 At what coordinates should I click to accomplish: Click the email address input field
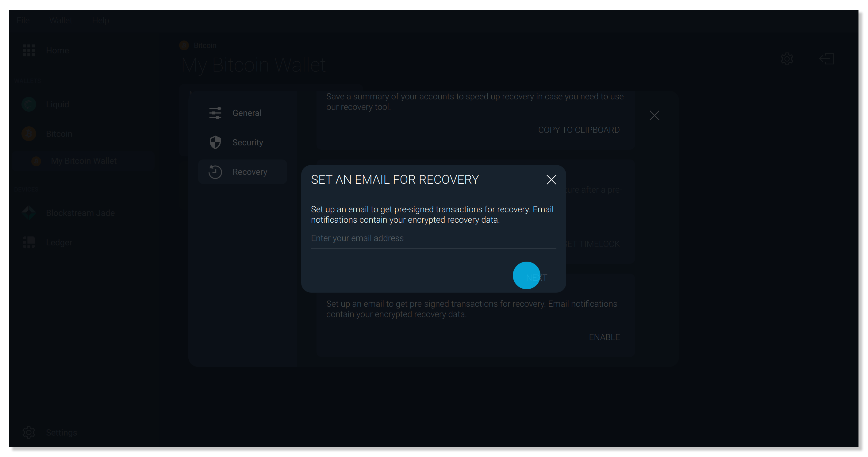433,238
